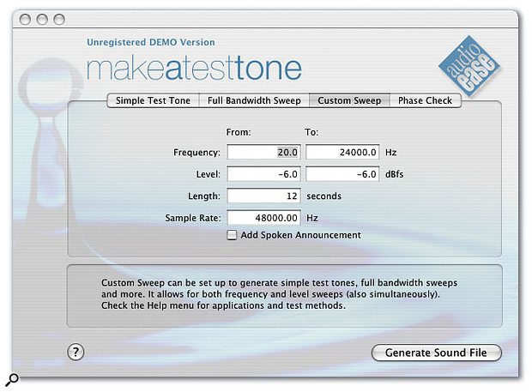Image resolution: width=532 pixels, height=392 pixels.
Task: Click the Unregistered DEMO Version text
Action: pyautogui.click(x=151, y=42)
